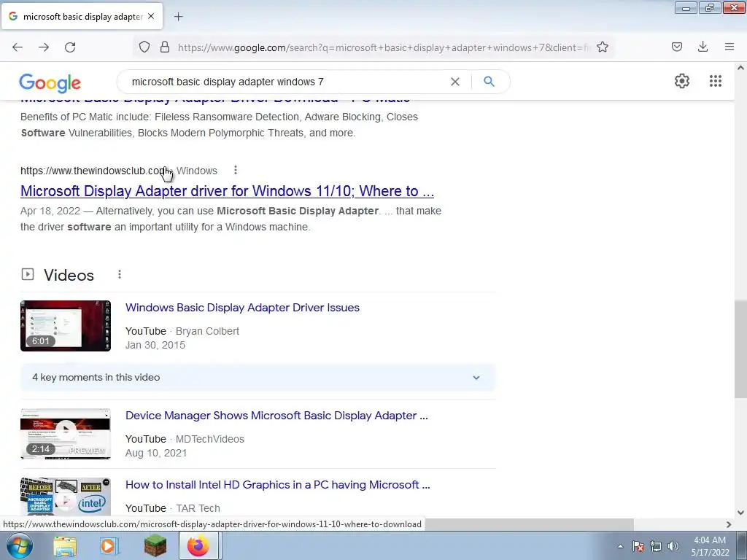Screen dimensions: 747x560
Task: Show site security padlock details
Action: (x=165, y=47)
